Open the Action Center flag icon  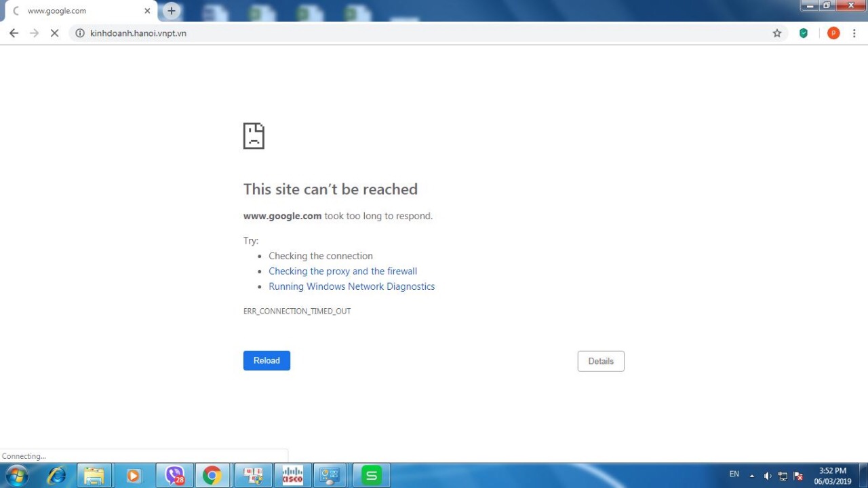pyautogui.click(x=799, y=476)
